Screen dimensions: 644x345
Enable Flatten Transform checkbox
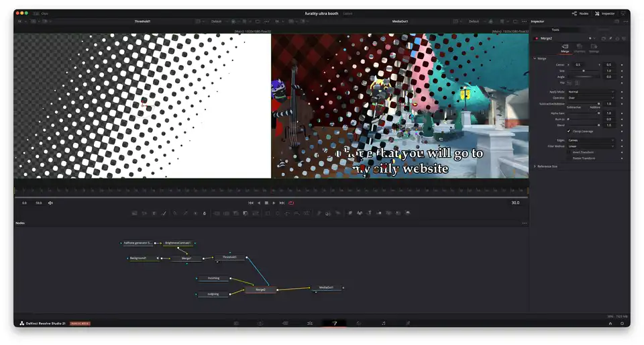click(569, 158)
